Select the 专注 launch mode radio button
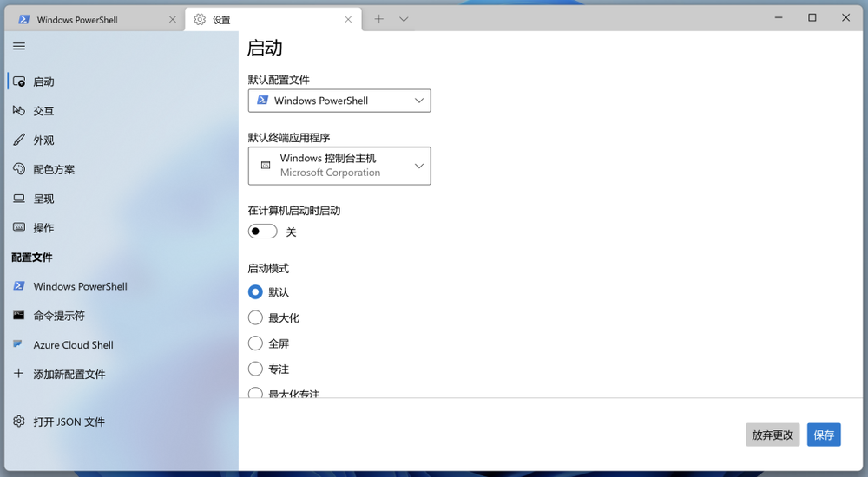 coord(255,369)
